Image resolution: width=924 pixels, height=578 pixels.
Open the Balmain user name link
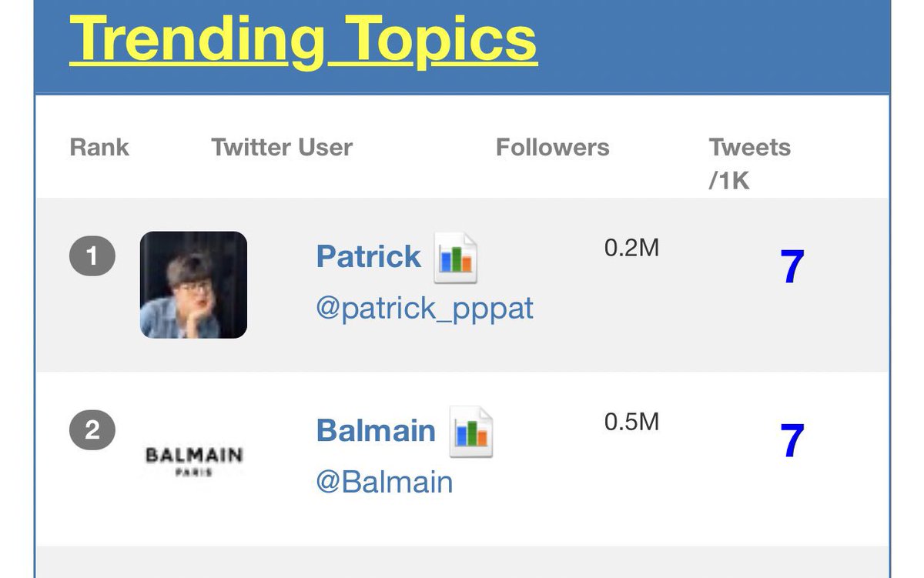(x=376, y=430)
